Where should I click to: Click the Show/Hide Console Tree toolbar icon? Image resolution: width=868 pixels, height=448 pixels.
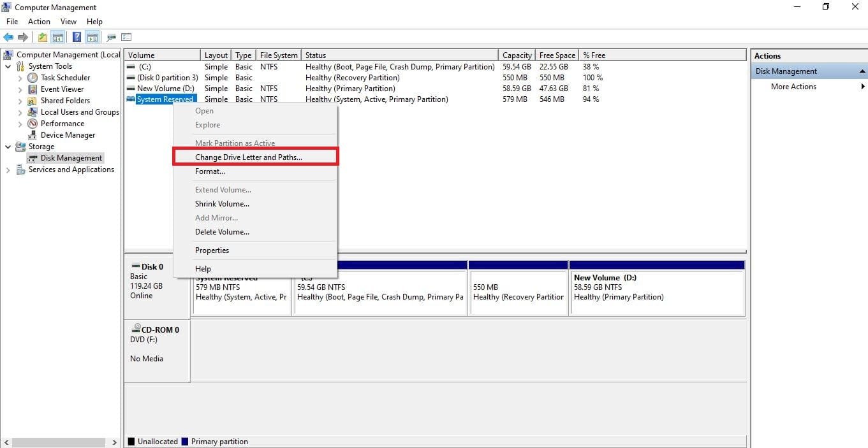tap(58, 38)
